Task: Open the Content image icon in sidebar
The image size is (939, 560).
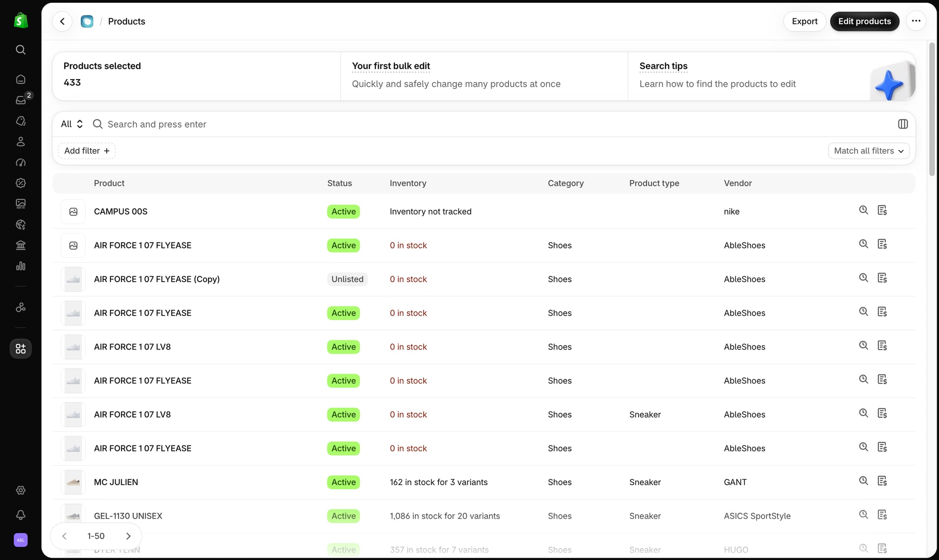Action: (x=21, y=203)
